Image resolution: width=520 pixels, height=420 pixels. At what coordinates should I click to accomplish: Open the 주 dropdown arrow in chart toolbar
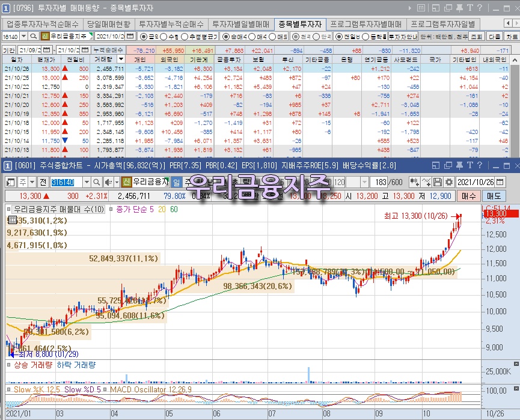click(x=32, y=182)
